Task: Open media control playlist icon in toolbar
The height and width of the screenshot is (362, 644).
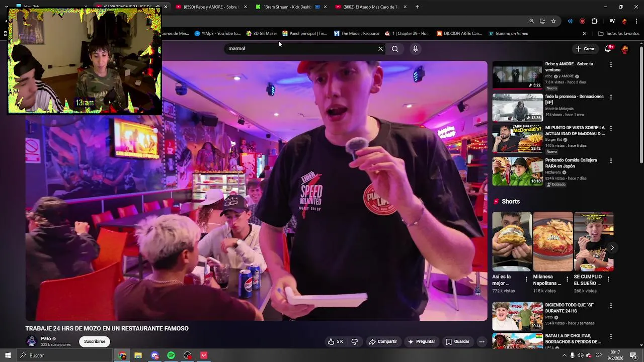Action: [612, 21]
